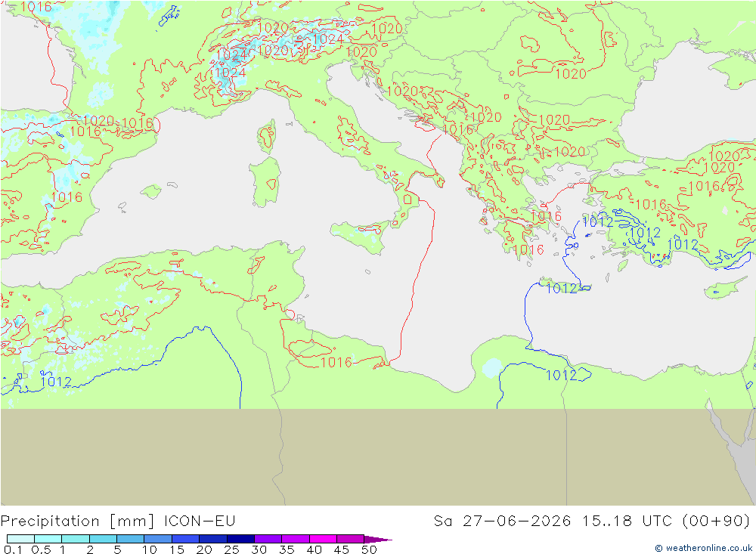Screen dimensions: 756x554
Task: Pick the 40–45 mm bright magenta legend swatch
Action: pyautogui.click(x=323, y=539)
